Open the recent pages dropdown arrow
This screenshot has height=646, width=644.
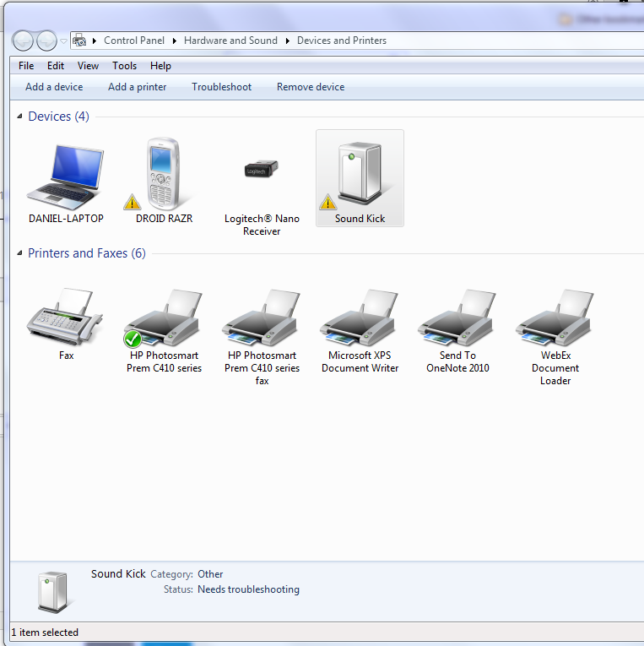pos(63,41)
